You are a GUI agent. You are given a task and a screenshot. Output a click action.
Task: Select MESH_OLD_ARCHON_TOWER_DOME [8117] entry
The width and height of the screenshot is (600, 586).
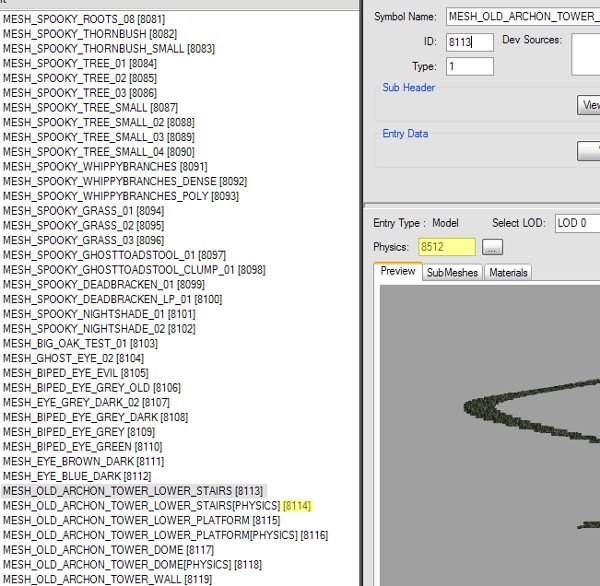click(108, 550)
